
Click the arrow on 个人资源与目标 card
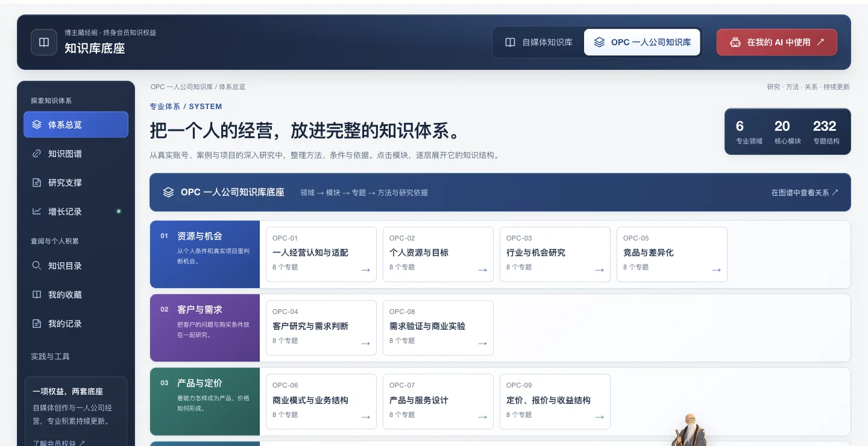coord(482,270)
